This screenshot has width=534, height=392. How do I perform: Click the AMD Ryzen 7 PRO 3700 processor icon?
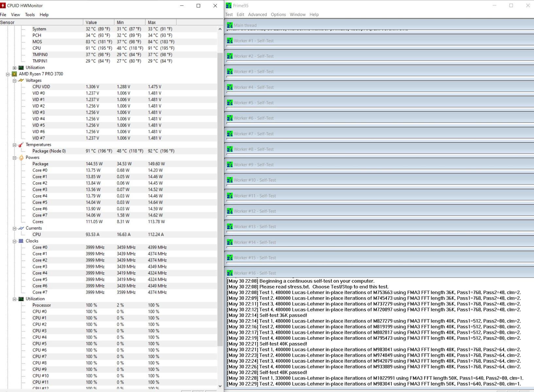(x=14, y=74)
